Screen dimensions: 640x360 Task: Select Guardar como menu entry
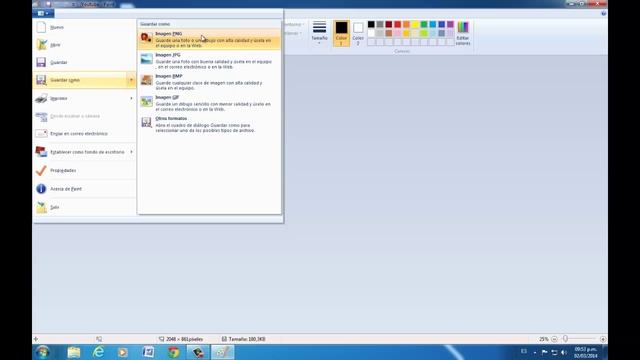point(80,80)
